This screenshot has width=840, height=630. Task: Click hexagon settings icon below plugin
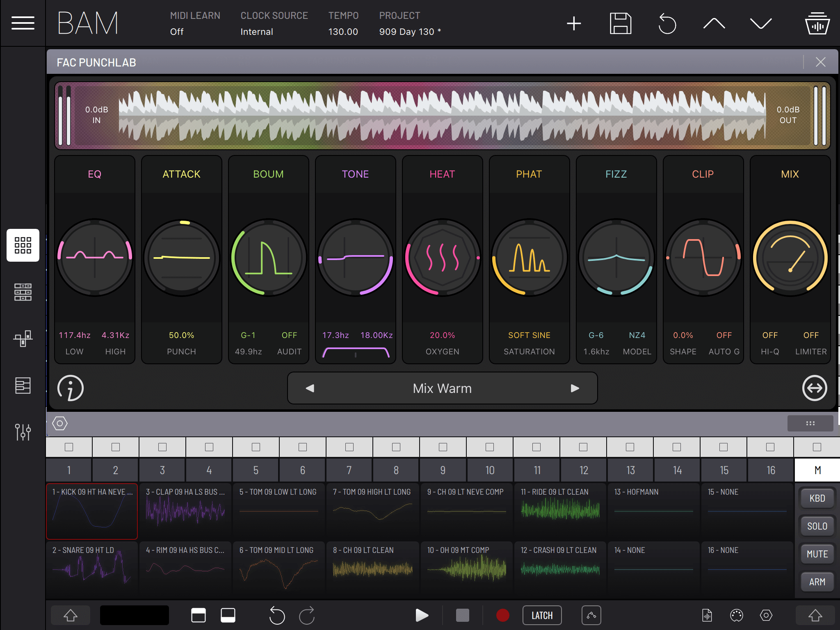click(60, 423)
